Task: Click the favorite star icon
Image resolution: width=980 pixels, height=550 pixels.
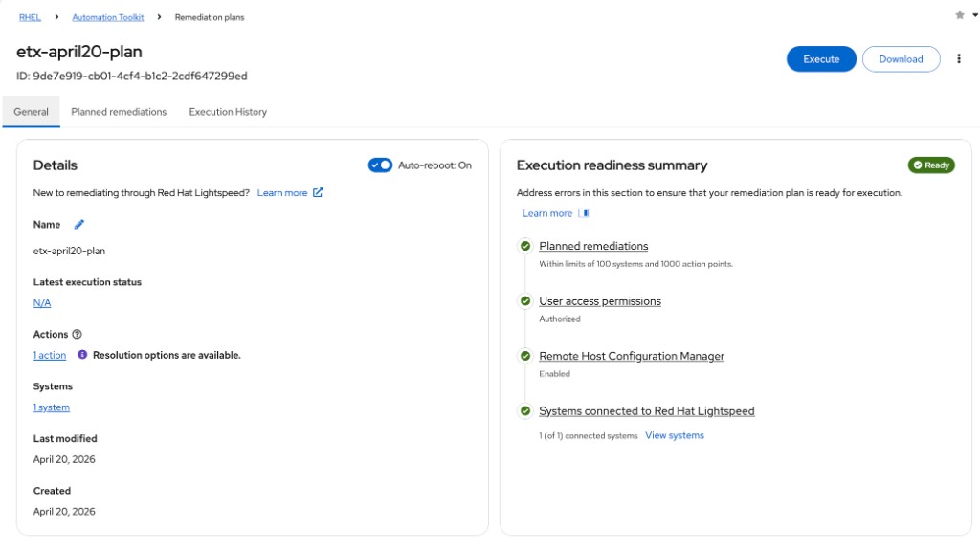Action: (x=959, y=15)
